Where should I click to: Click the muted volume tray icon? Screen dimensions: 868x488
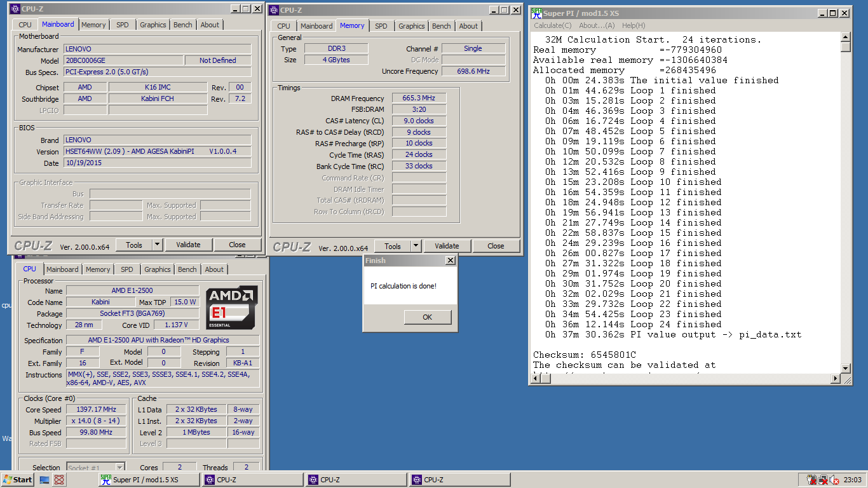pos(834,480)
